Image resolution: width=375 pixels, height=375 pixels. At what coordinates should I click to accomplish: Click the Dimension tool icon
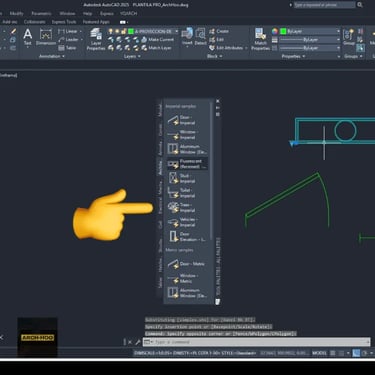click(x=46, y=37)
